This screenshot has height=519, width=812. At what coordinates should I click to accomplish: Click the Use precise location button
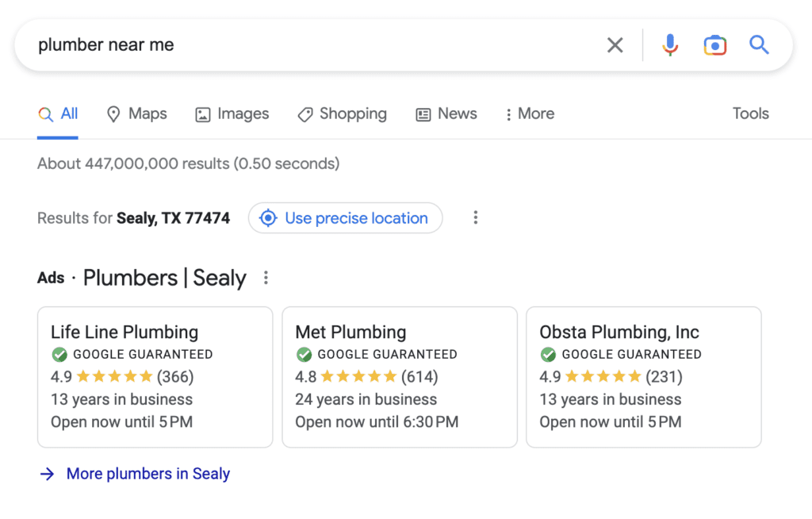click(346, 217)
